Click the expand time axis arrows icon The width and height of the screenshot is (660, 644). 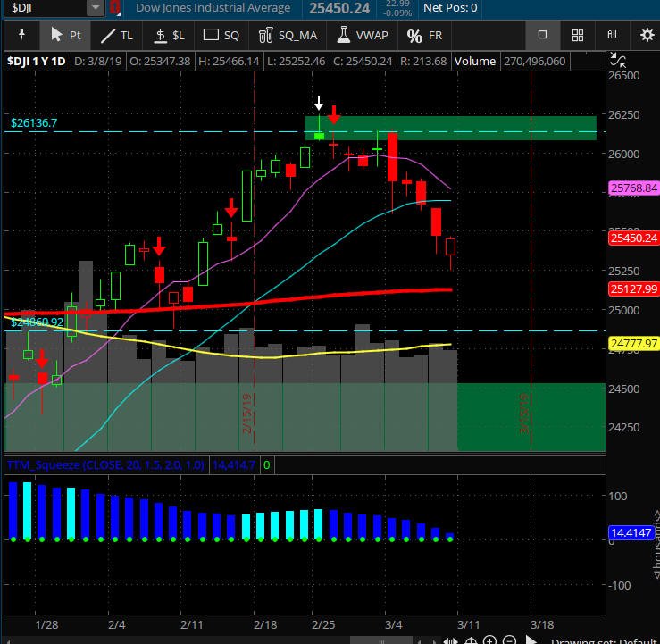(450, 640)
